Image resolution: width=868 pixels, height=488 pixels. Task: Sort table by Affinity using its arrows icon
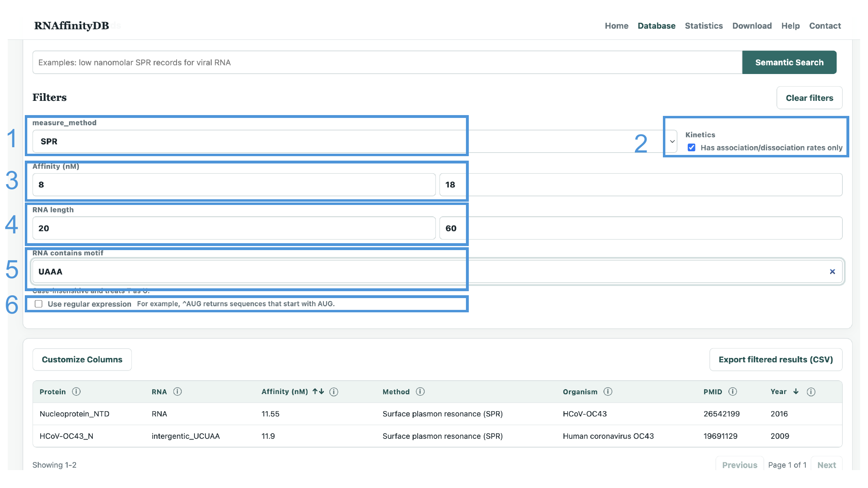point(318,392)
